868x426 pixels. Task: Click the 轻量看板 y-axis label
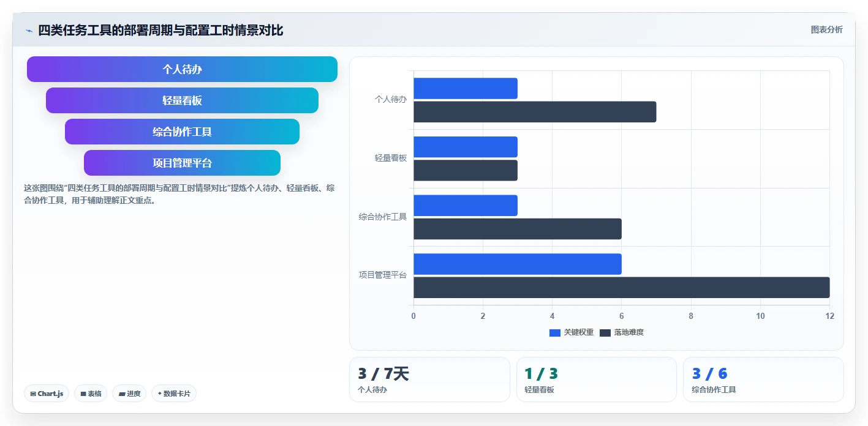[x=391, y=158]
